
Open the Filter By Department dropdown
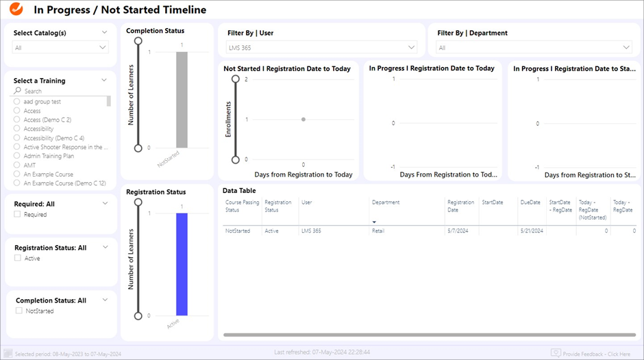click(534, 48)
